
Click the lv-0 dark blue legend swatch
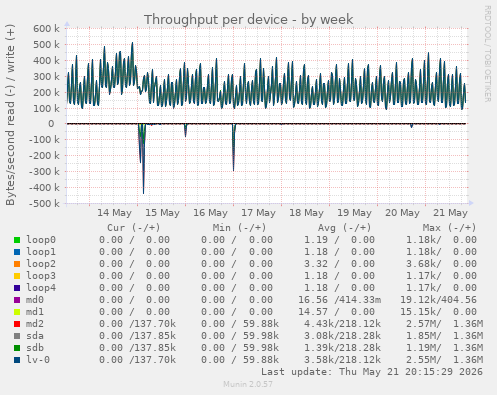pyautogui.click(x=17, y=360)
